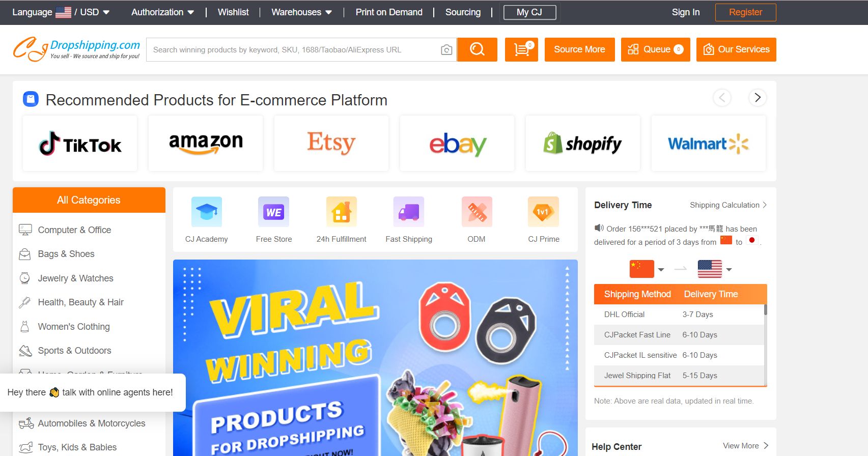
Task: Open the Warehouses dropdown
Action: coord(301,12)
